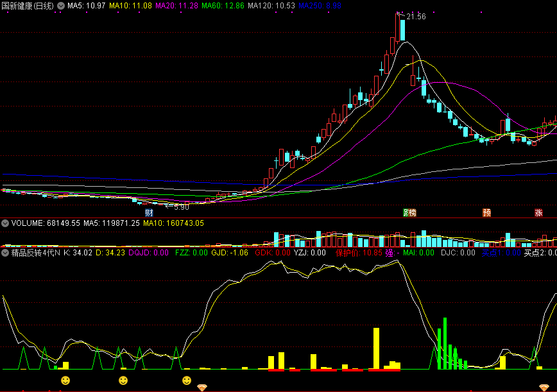Viewport: 557px width, 392px height.
Task: Click the 买点1: 0.00 value
Action: [501, 253]
